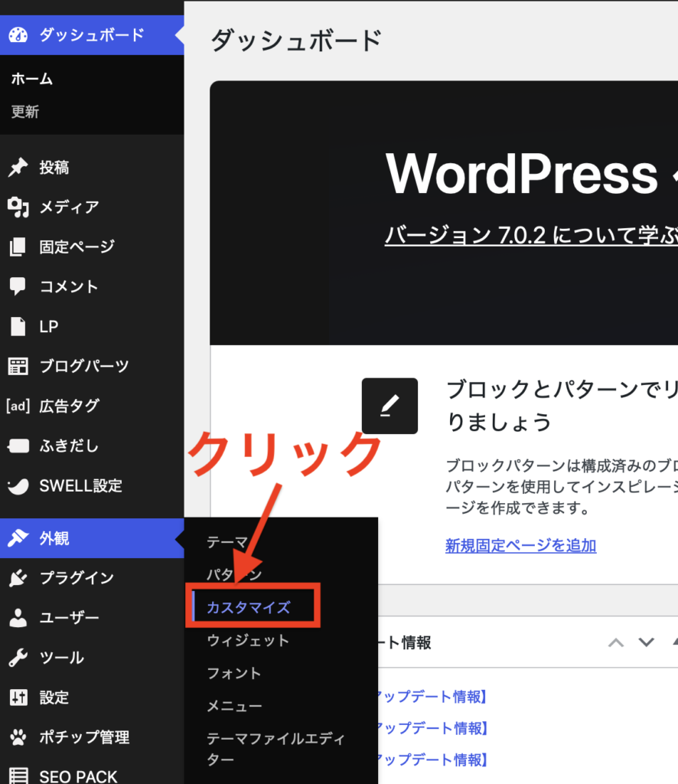The image size is (678, 784).
Task: Click the pages icon beside 固定ページ
Action: 18,247
